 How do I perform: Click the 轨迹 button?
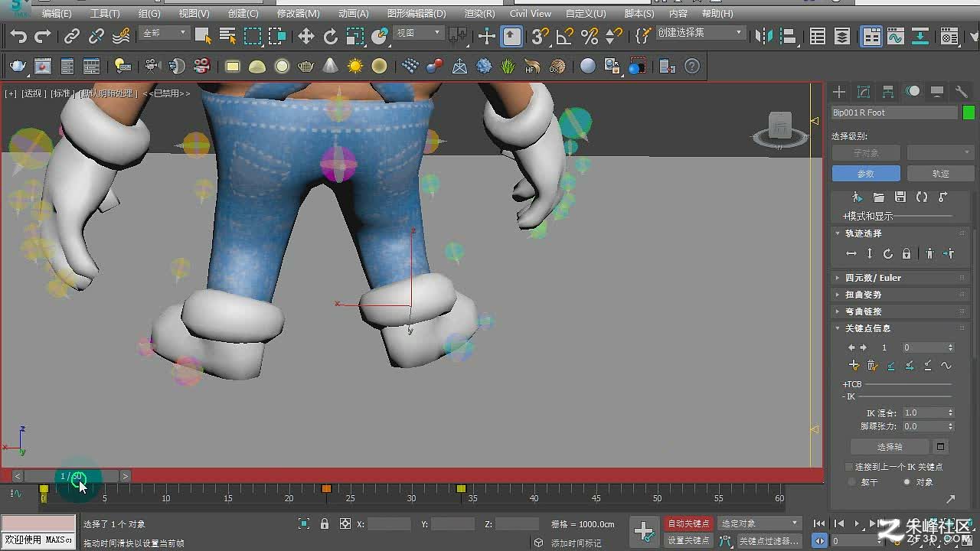(940, 174)
